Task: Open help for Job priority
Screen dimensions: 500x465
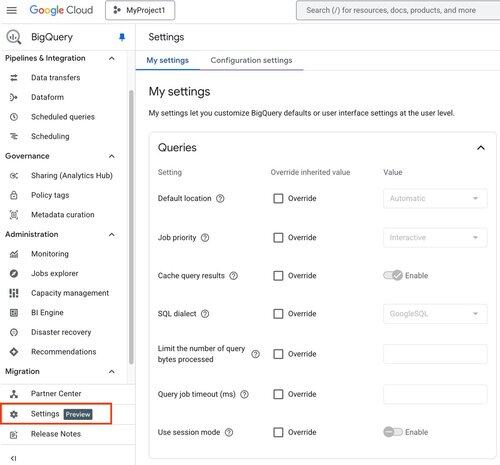Action: coord(205,238)
